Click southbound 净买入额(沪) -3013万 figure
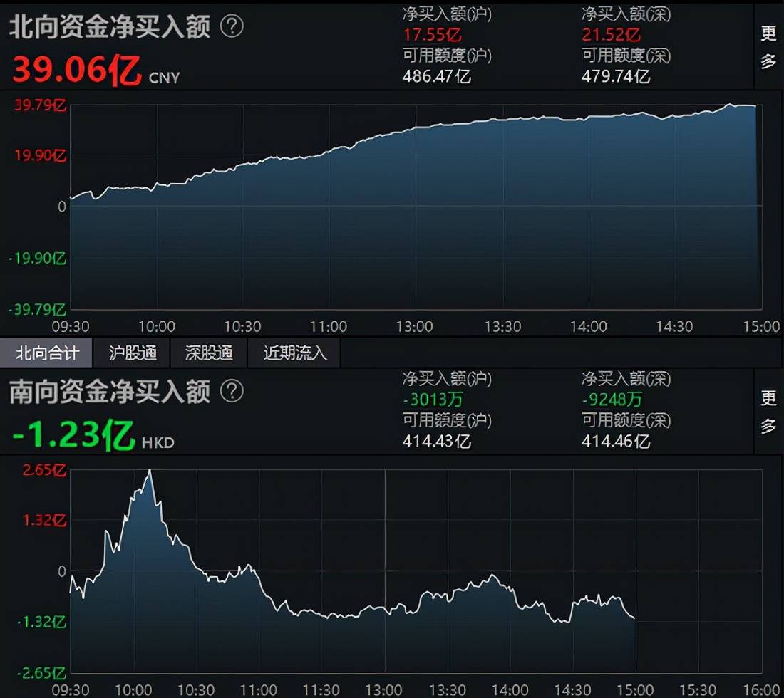The image size is (784, 698). point(433,400)
